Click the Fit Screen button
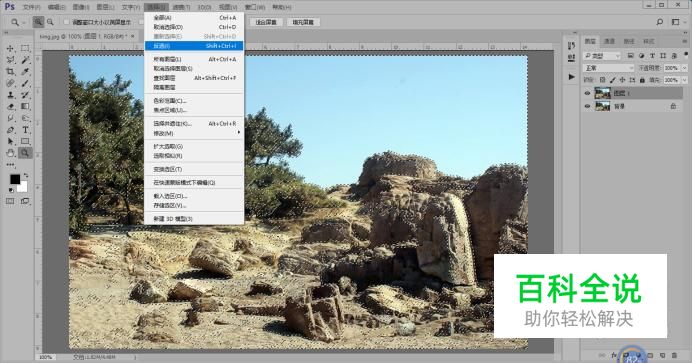This screenshot has width=692, height=363. (266, 22)
